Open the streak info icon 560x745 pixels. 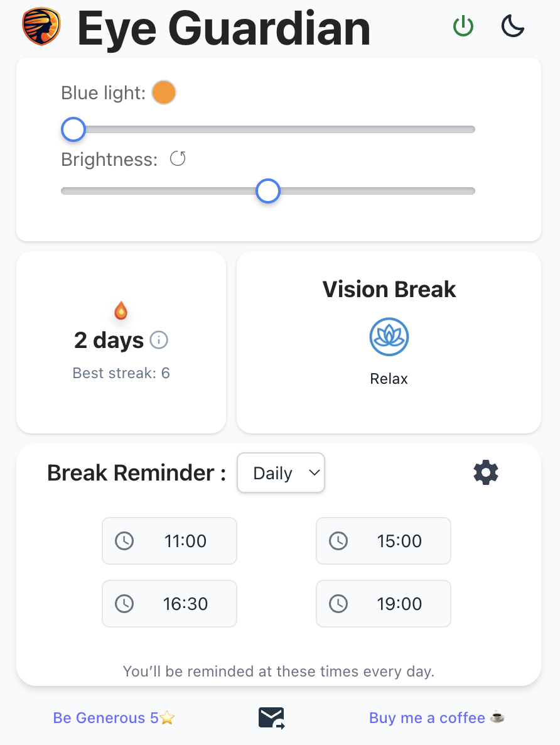click(x=159, y=340)
